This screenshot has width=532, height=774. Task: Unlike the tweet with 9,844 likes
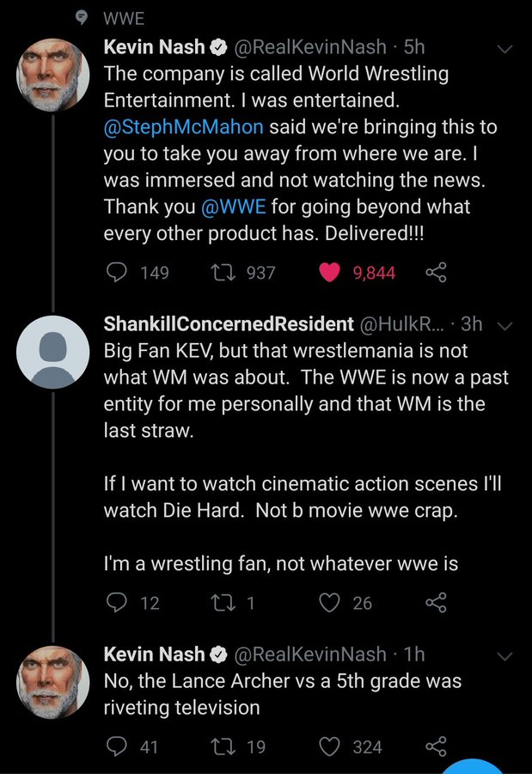coord(330,272)
